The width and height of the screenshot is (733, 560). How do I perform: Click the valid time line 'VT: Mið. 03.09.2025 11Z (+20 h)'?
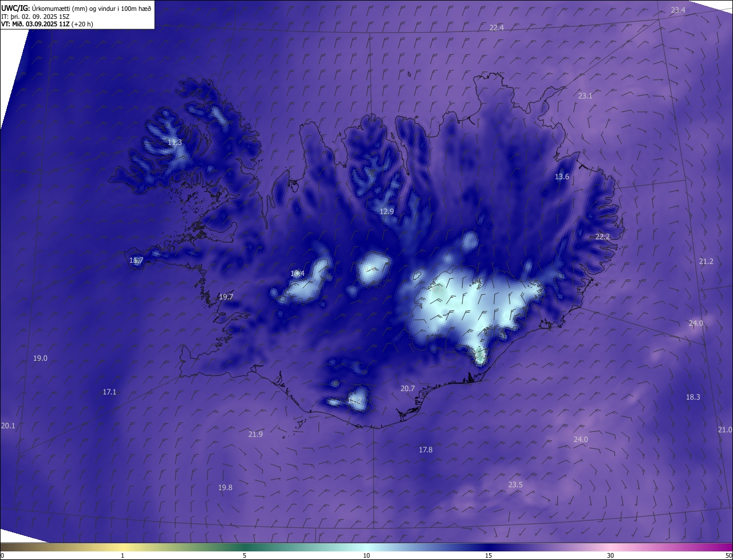tap(47, 24)
